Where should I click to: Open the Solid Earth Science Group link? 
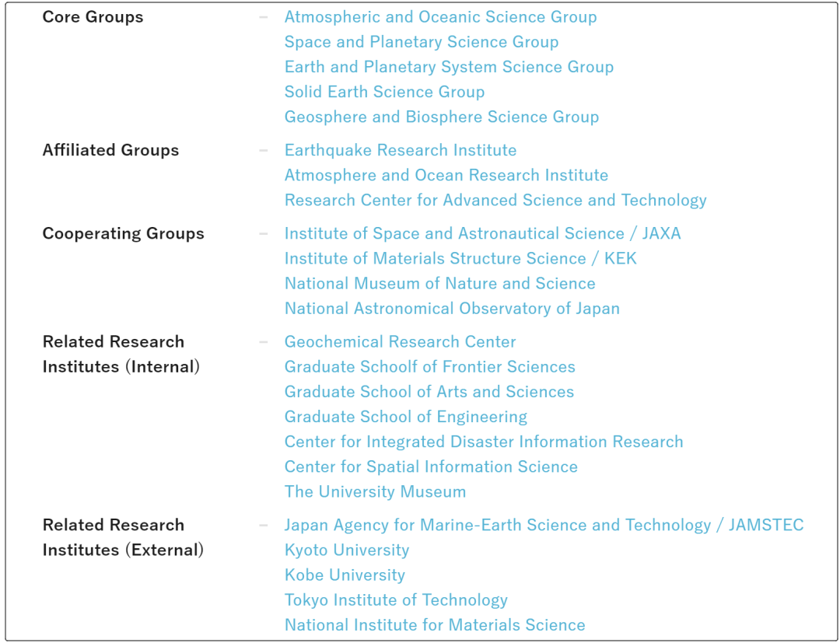385,92
